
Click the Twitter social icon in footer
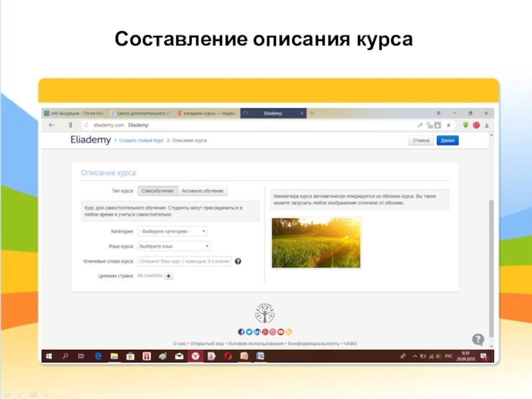[249, 332]
